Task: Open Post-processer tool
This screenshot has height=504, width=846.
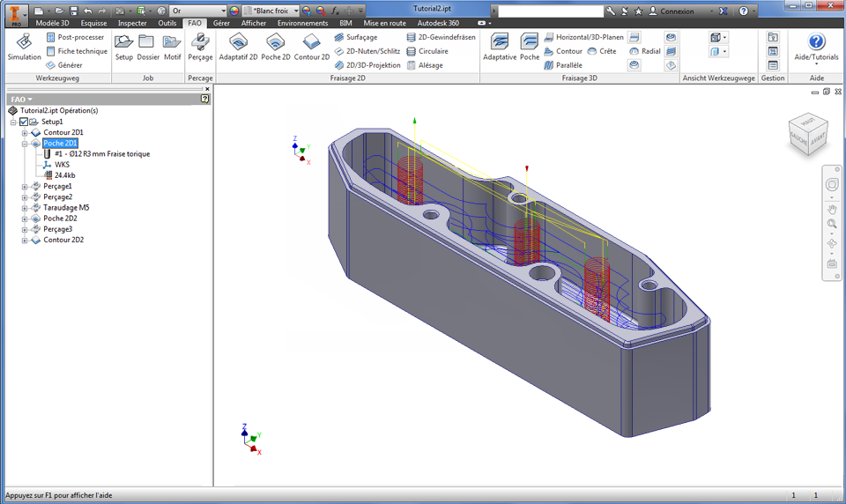Action: coord(75,37)
